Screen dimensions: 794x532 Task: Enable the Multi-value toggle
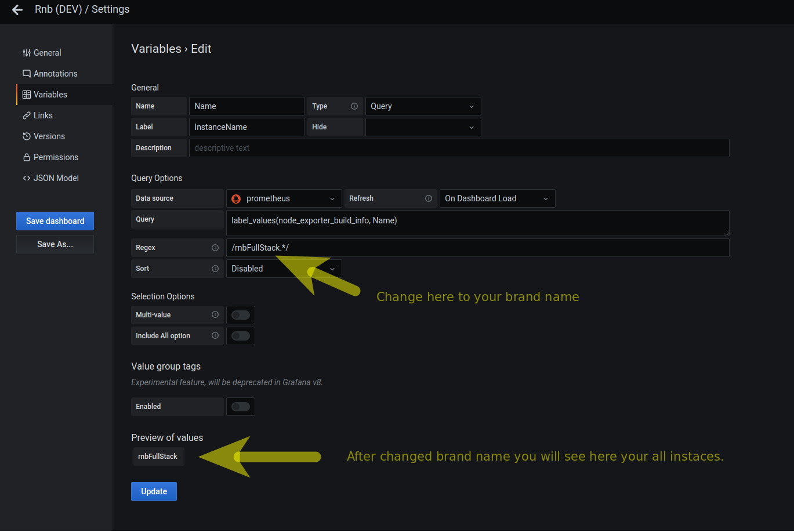coord(240,315)
